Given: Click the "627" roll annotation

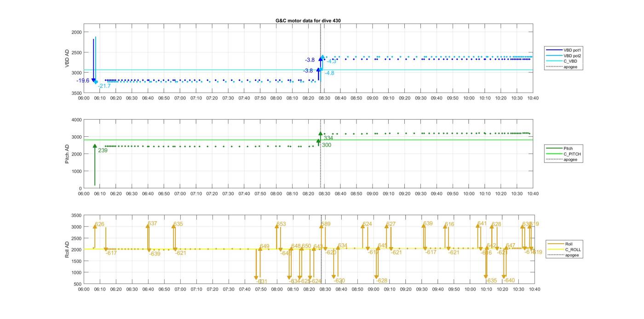Looking at the screenshot, I should (x=391, y=224).
